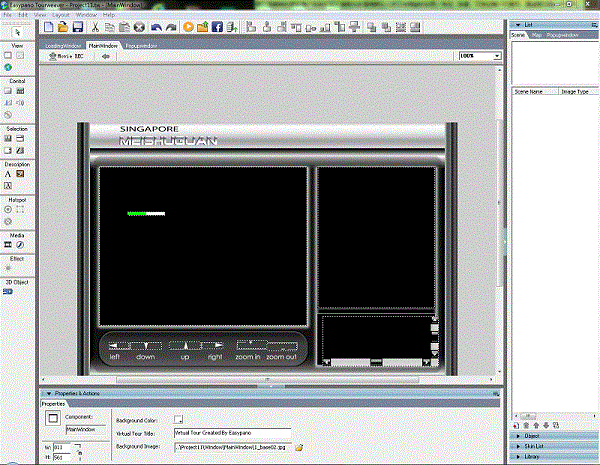Browse for background image with the folder icon
The width and height of the screenshot is (600, 465).
point(299,447)
